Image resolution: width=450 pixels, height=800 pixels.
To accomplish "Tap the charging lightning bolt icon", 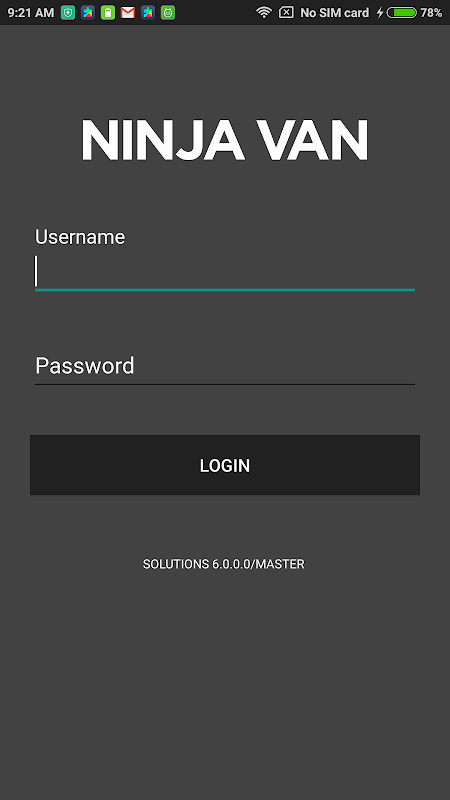I will coord(380,13).
